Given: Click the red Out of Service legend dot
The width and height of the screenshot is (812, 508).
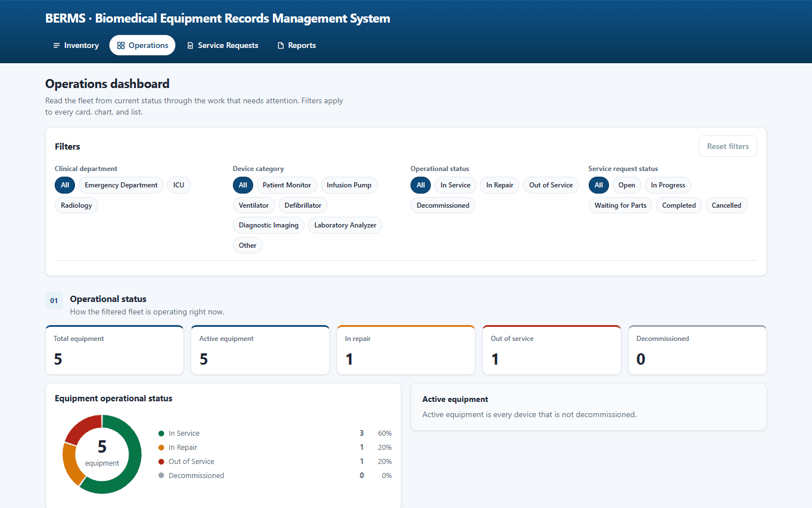Looking at the screenshot, I should coord(161,462).
